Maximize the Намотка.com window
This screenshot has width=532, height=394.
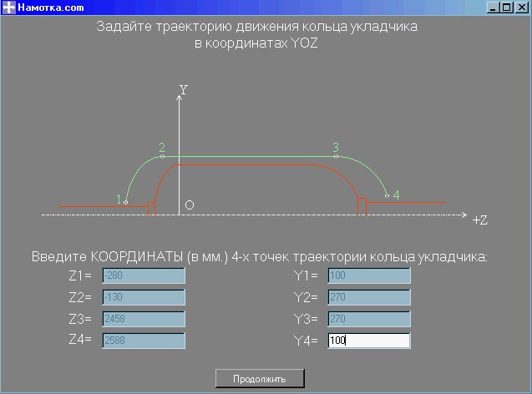(507, 8)
